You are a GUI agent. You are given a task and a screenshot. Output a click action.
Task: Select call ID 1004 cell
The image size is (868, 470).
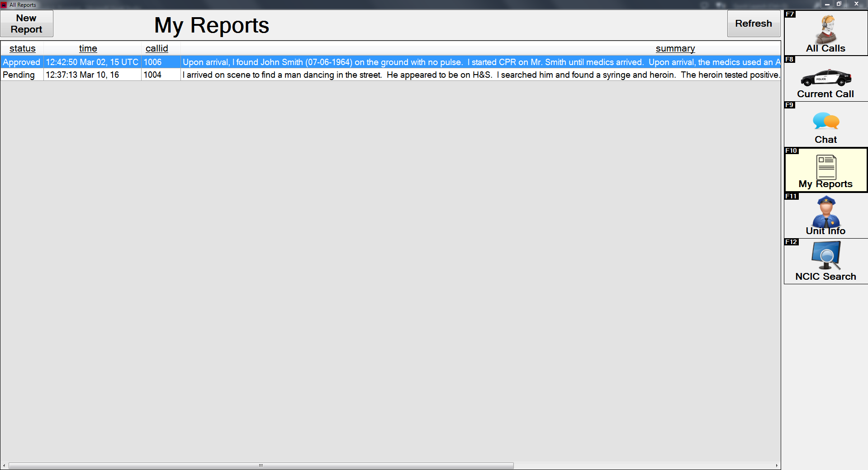coord(161,75)
